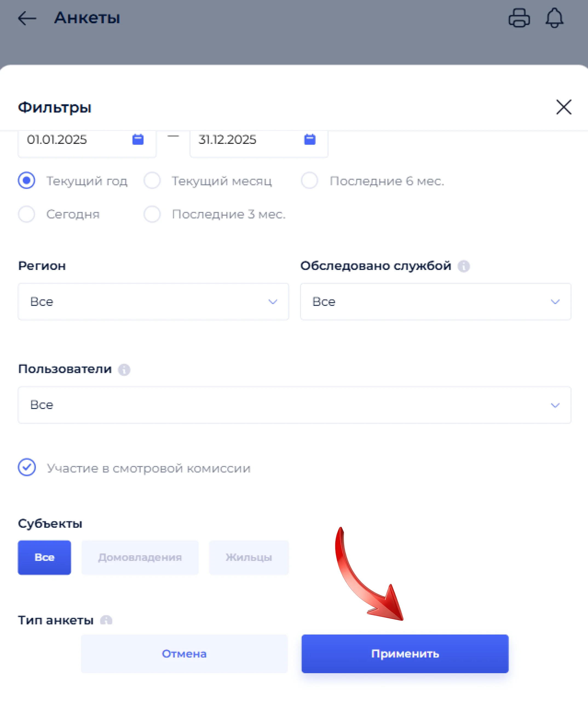Viewport: 588px width, 701px height.
Task: Open calendar for start date 01.01.2025
Action: (138, 139)
